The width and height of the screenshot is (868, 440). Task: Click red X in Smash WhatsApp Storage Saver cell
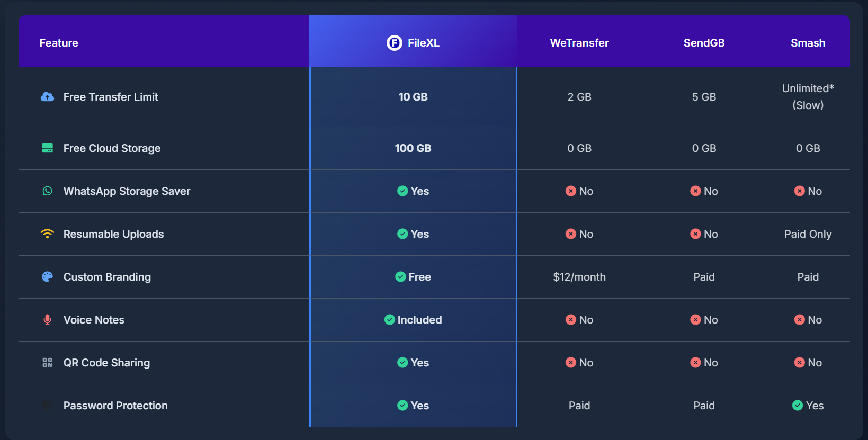click(800, 191)
